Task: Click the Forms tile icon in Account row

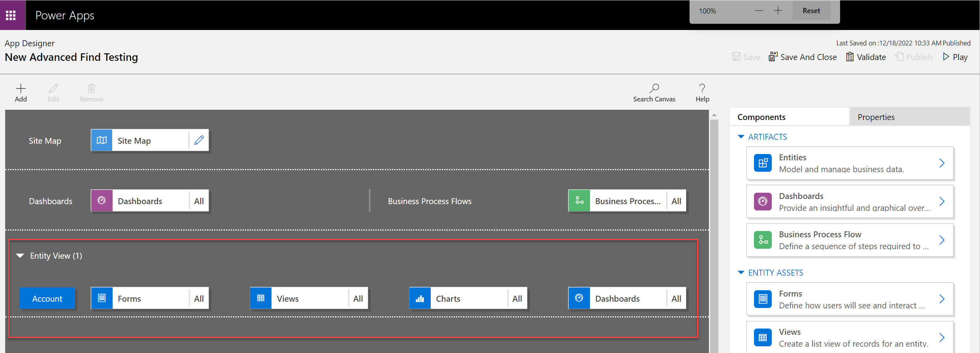Action: coord(102,298)
